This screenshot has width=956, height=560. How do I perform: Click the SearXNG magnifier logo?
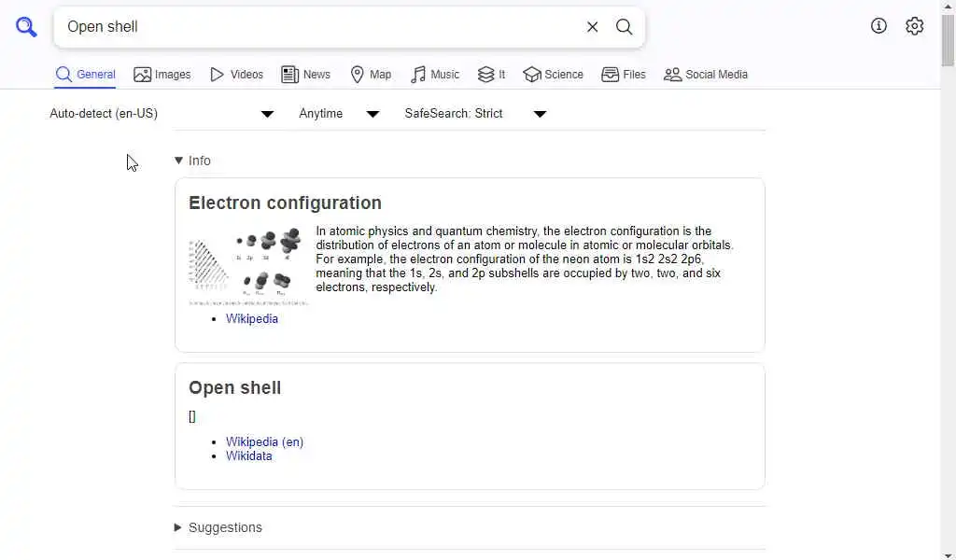click(26, 27)
